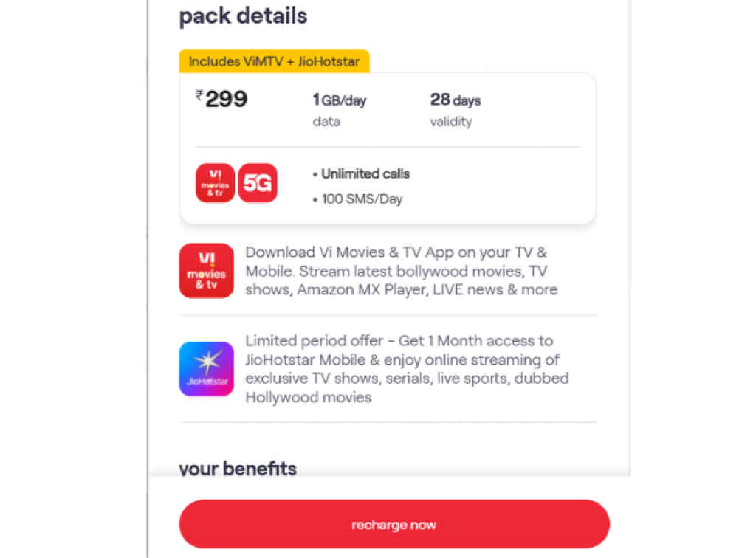The height and width of the screenshot is (558, 756).
Task: Select the JioHotstar app icon
Action: [206, 369]
